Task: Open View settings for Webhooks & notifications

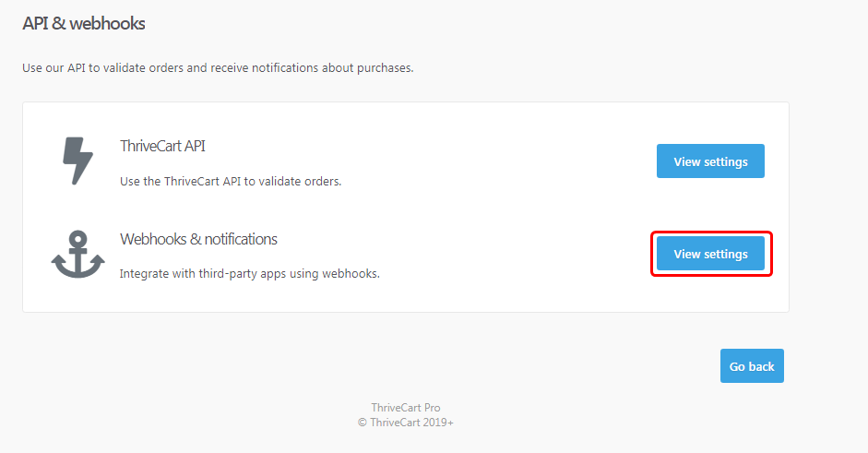Action: click(x=710, y=254)
